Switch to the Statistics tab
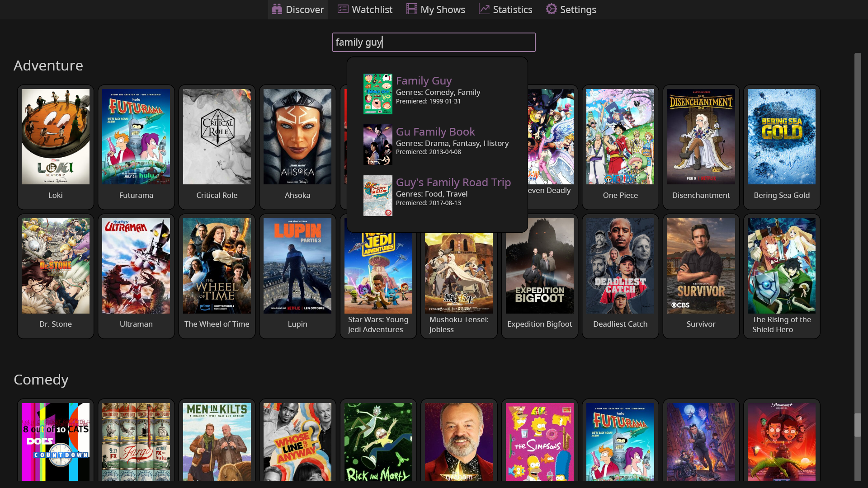868x488 pixels. pos(512,9)
